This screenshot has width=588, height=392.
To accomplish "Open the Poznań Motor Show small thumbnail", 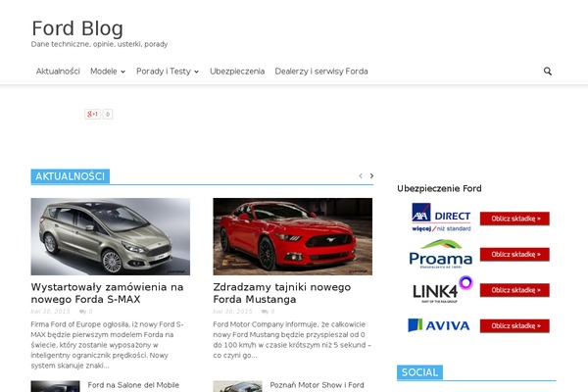I will pyautogui.click(x=237, y=386).
